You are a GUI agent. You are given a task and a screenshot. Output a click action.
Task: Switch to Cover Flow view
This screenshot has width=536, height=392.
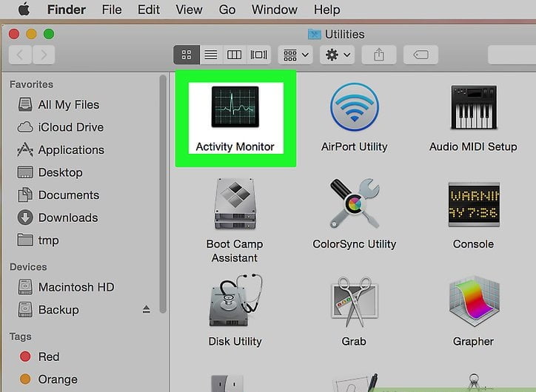tap(259, 55)
